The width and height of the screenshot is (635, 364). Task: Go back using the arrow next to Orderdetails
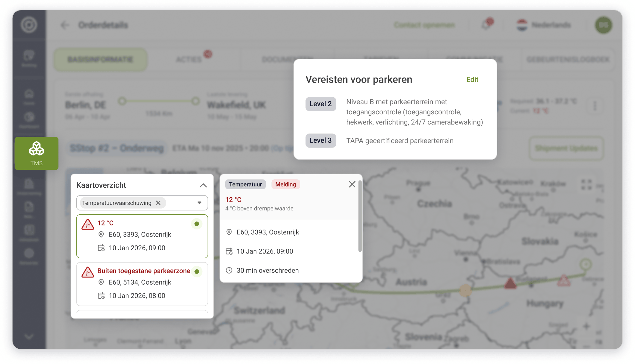[64, 25]
